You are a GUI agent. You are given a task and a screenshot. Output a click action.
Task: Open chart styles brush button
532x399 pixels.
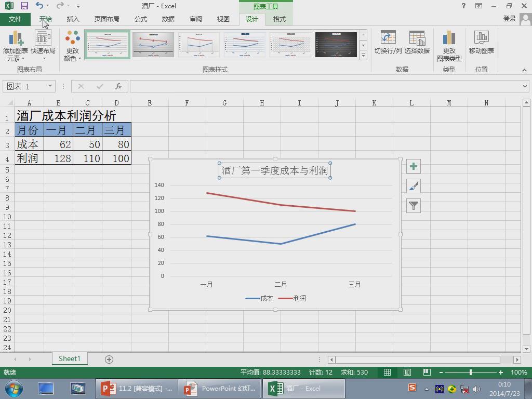(413, 186)
